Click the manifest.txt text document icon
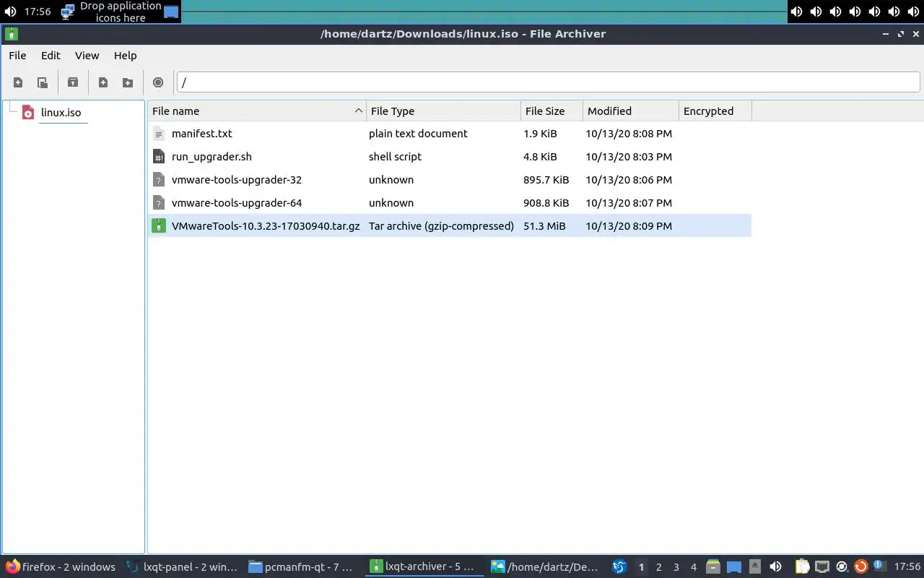The height and width of the screenshot is (578, 924). (x=159, y=134)
